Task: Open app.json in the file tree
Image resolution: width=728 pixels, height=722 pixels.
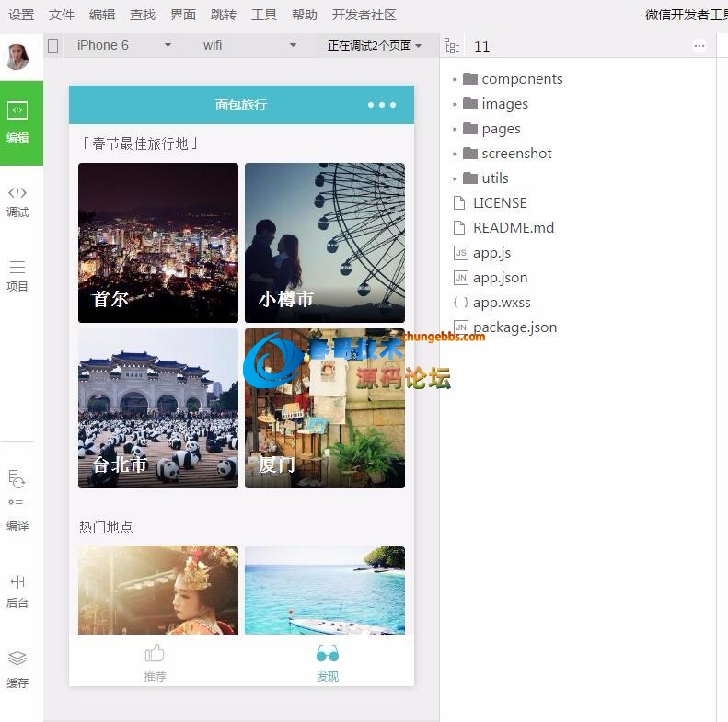Action: coord(500,278)
